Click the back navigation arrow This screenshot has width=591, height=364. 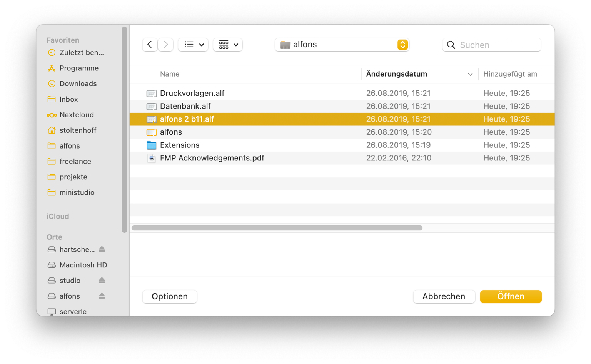(150, 45)
